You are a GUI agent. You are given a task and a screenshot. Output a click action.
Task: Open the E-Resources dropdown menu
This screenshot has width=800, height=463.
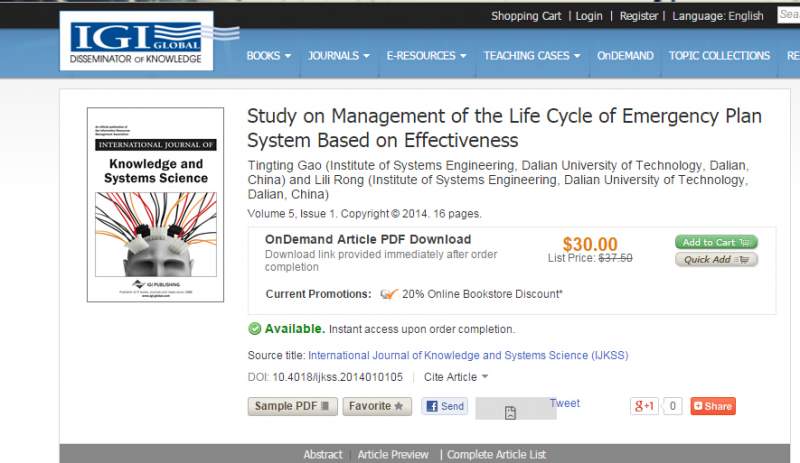tap(427, 56)
